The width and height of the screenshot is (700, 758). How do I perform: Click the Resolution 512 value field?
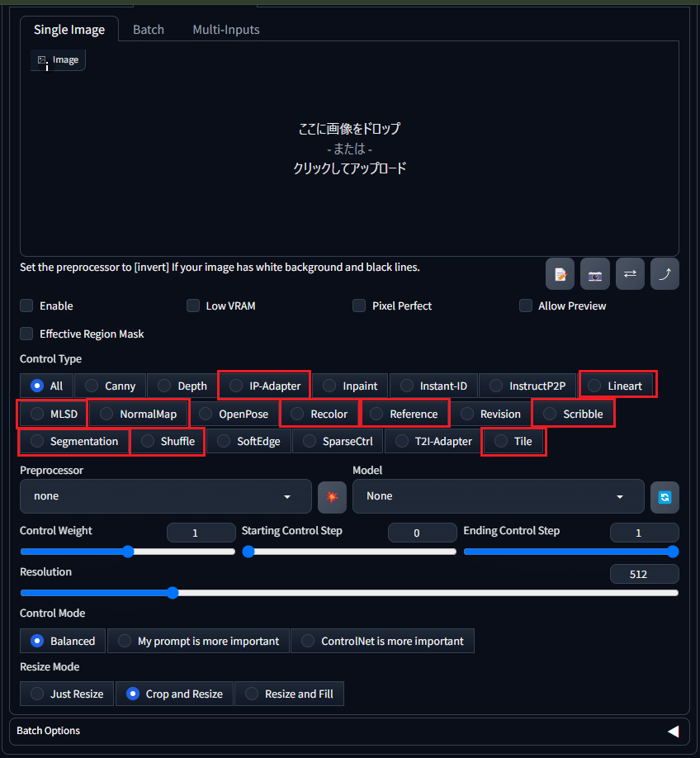pyautogui.click(x=645, y=574)
